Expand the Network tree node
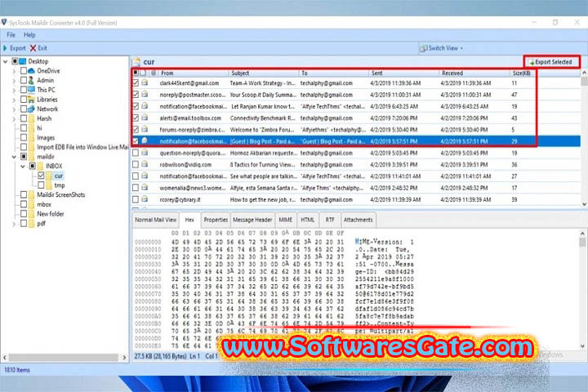Image resolution: width=588 pixels, height=392 pixels. 14,109
